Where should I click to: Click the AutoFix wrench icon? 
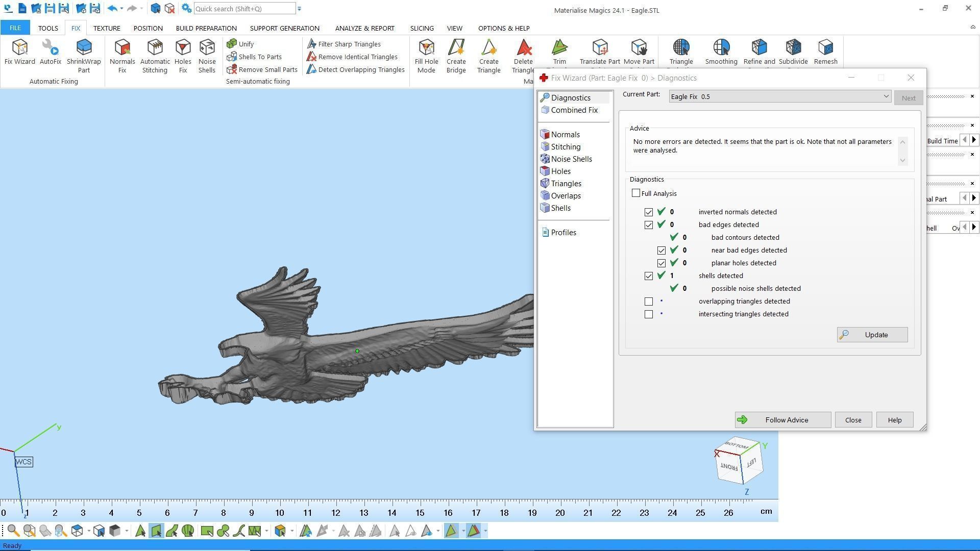[x=50, y=48]
